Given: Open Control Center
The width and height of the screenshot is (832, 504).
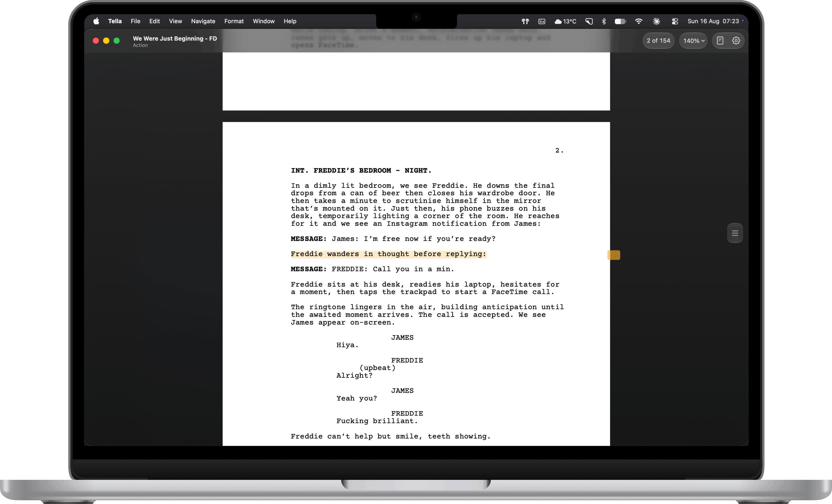Looking at the screenshot, I should 675,21.
